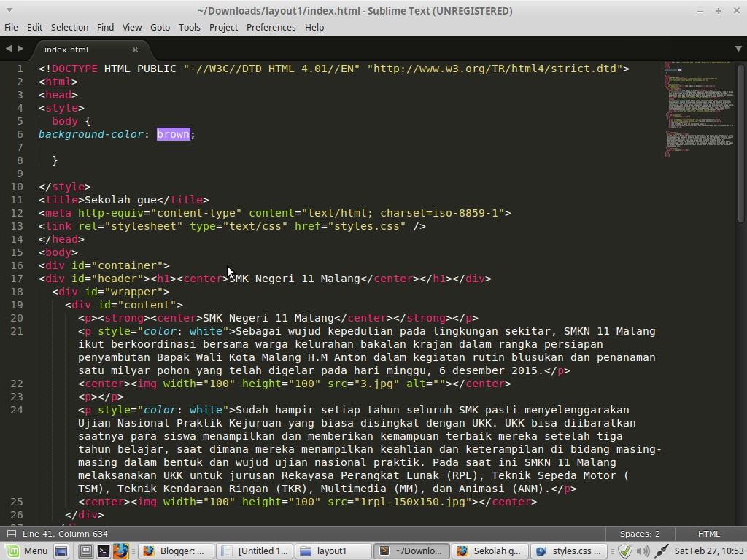Open the file manager launcher icon

(x=86, y=551)
